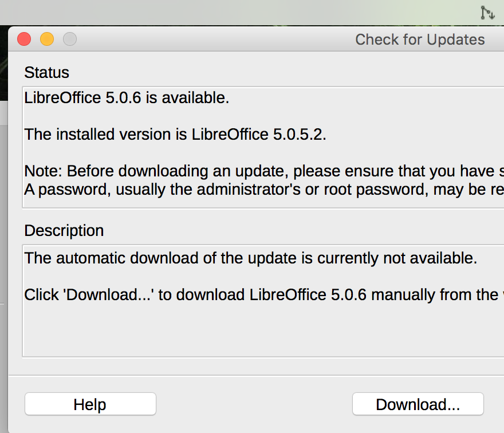Click the installed version 5.0.5.2 line
Screen dimensions: 504x433
click(x=175, y=135)
